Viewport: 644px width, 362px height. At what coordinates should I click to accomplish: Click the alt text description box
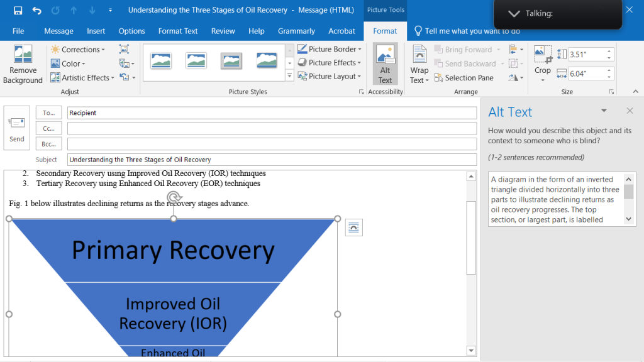[557, 199]
